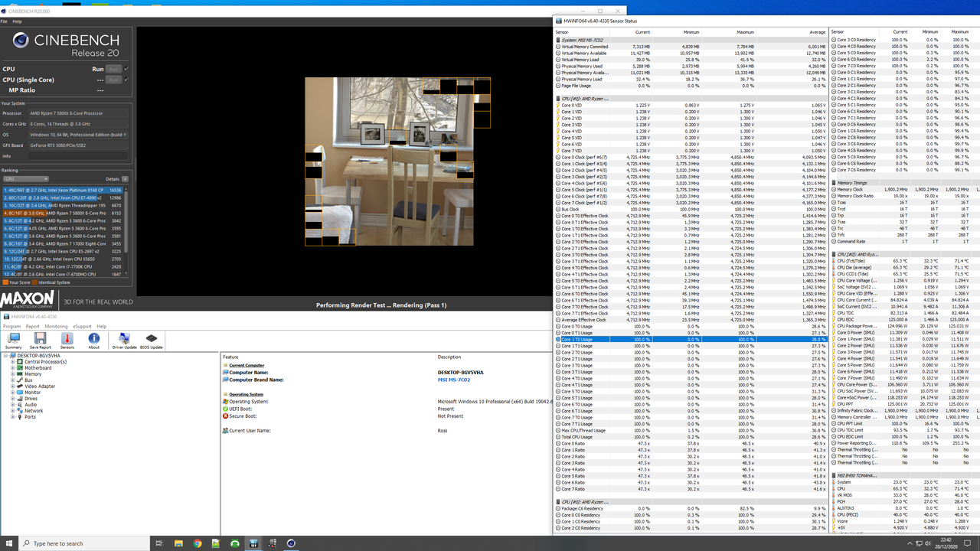Select the Ports tree item in HWiNFO

pos(30,416)
